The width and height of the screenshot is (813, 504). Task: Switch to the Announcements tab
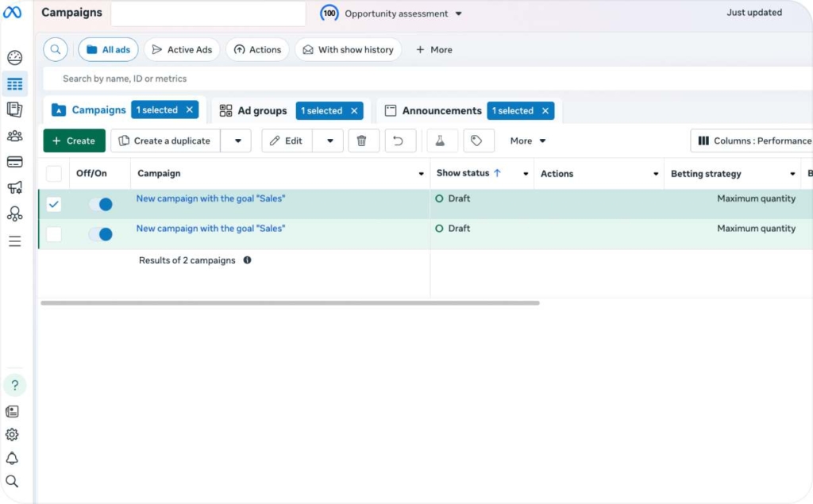coord(441,110)
